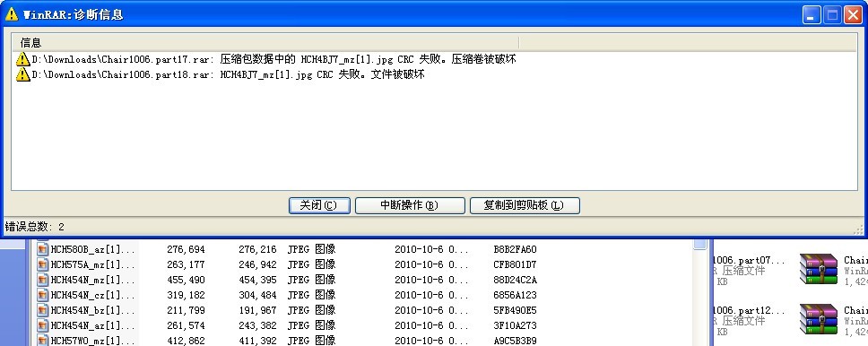Click the CRC value CFB801D7
Image resolution: width=868 pixels, height=346 pixels.
click(515, 264)
